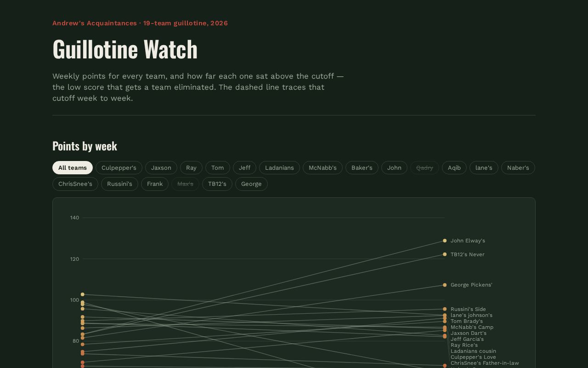This screenshot has width=588, height=368.
Task: Choose the Naber's filter chip
Action: 518,168
